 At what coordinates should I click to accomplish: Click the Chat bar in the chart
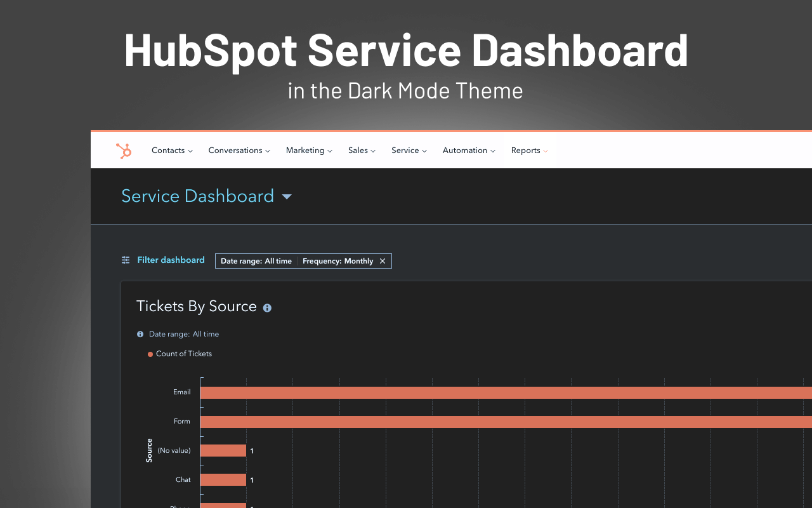(223, 479)
